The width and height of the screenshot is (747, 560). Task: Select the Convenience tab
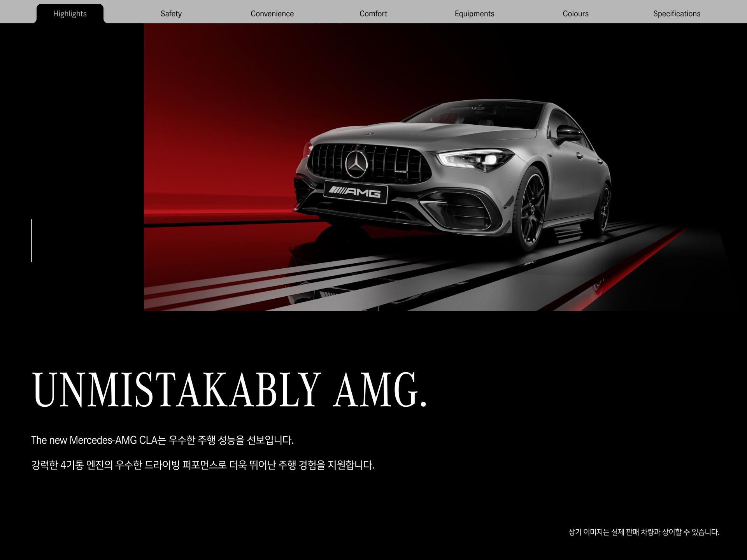(272, 14)
